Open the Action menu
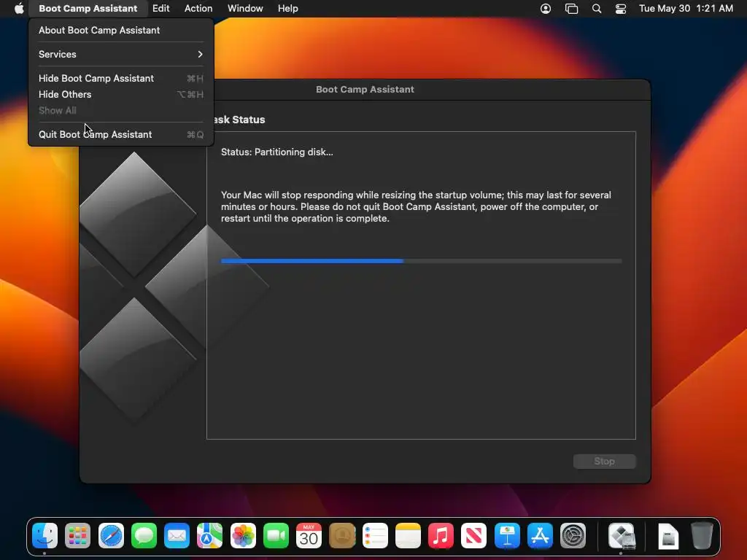The height and width of the screenshot is (560, 747). 198,9
